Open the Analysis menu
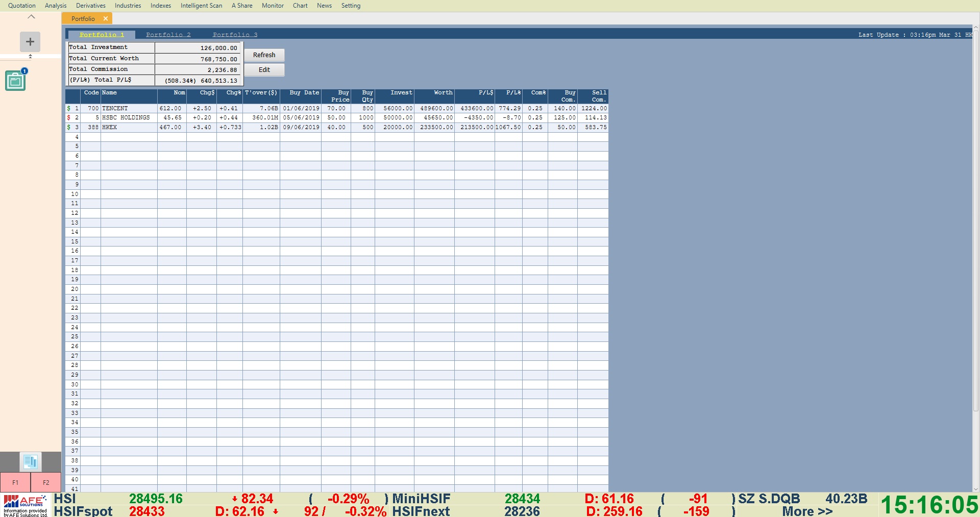 click(x=56, y=6)
